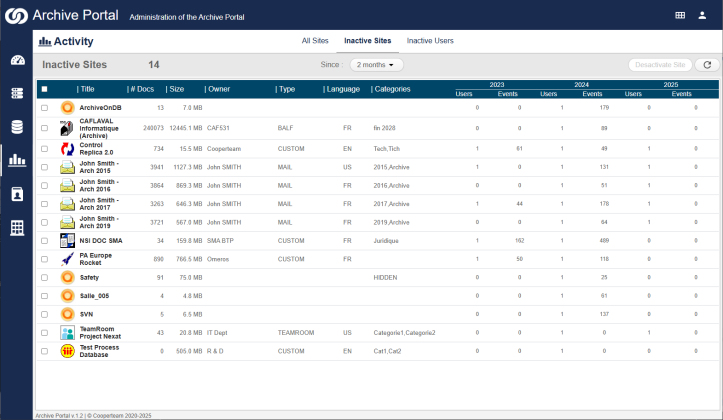The height and width of the screenshot is (420, 723).
Task: Toggle the select-all checkbox in table header
Action: click(44, 89)
